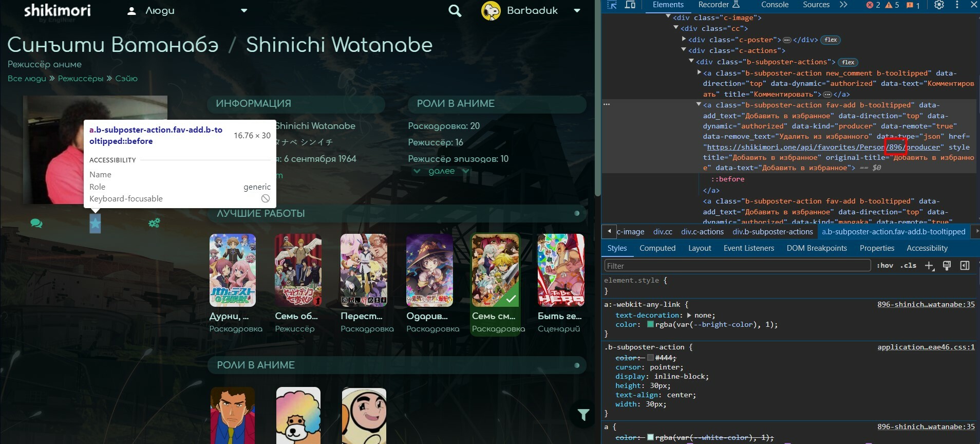Toggle the rendering emulations paintbrush icon
Viewport: 980px width, 444px height.
click(x=947, y=266)
